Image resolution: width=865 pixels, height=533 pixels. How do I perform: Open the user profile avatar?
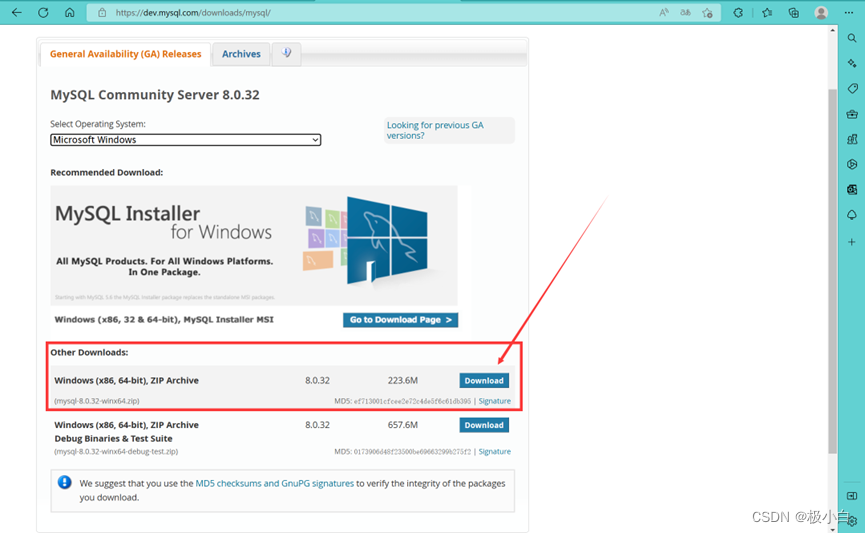pos(821,12)
